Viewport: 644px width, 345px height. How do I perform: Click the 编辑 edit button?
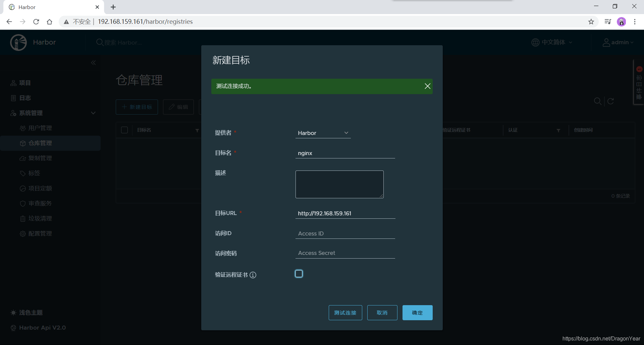[178, 107]
